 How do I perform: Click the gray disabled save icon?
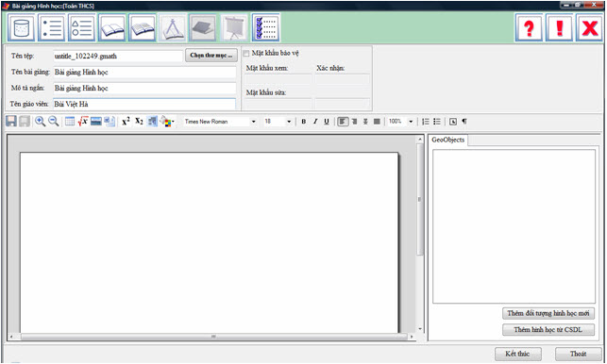[x=25, y=122]
